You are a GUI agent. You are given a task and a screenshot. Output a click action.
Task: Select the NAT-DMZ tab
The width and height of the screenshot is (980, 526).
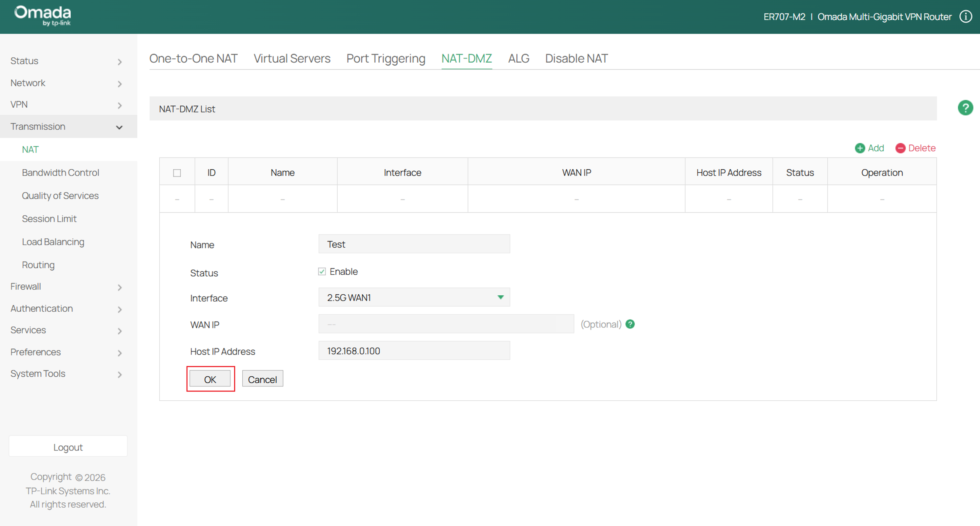coord(467,58)
